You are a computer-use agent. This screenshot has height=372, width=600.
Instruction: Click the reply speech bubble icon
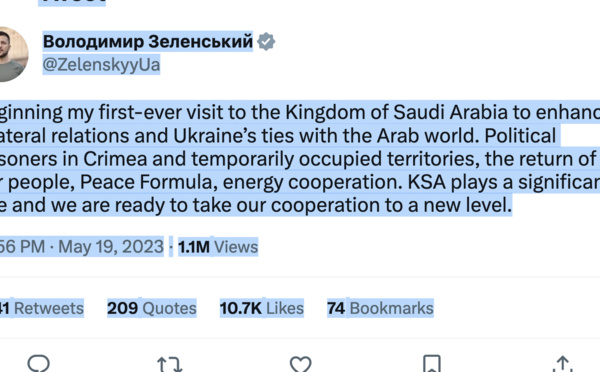point(39,364)
